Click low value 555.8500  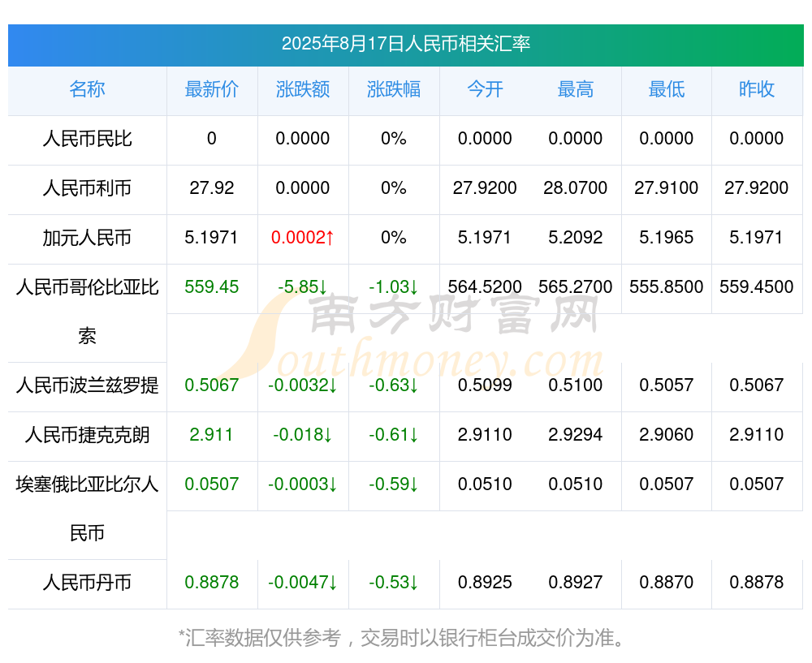point(667,286)
